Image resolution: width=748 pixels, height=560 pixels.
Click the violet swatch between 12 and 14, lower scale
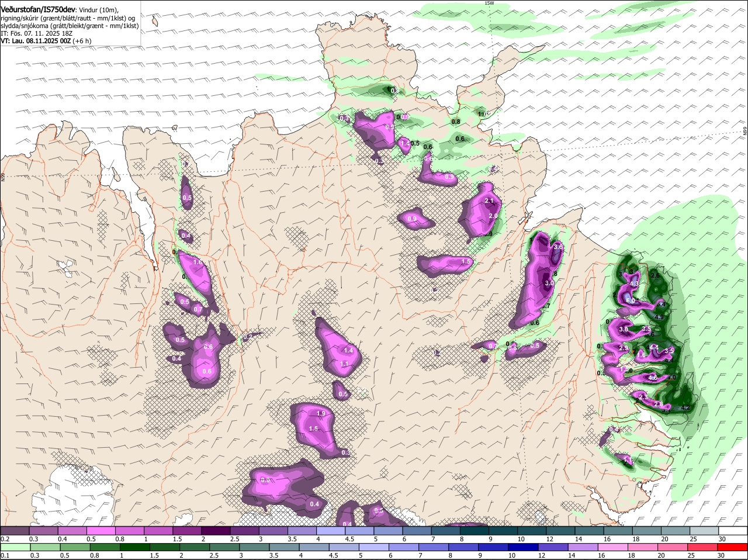[x=553, y=548]
